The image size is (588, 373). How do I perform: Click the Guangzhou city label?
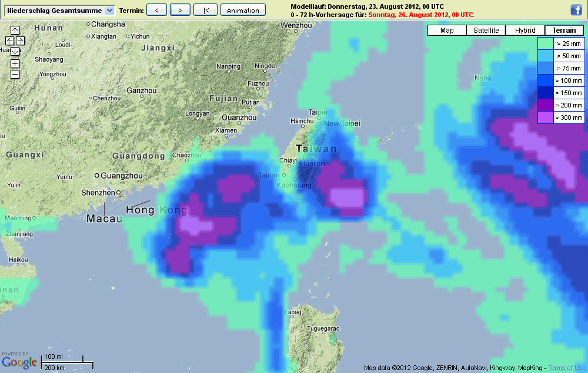click(x=122, y=176)
